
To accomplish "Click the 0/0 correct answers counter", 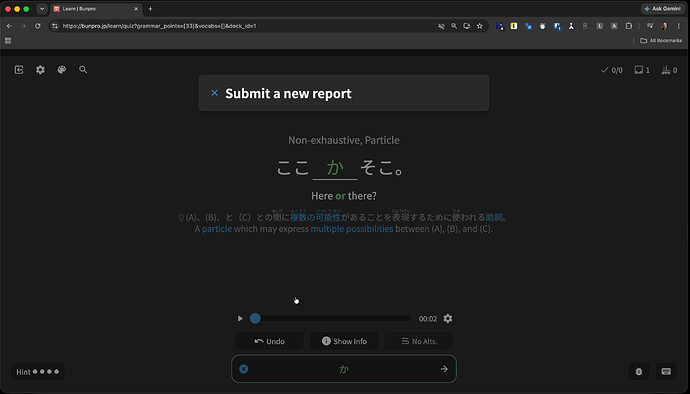I will tap(612, 70).
